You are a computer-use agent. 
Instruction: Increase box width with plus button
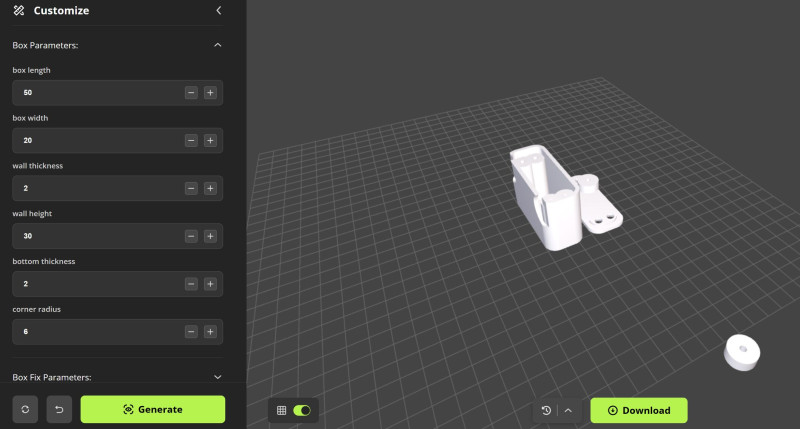click(210, 140)
